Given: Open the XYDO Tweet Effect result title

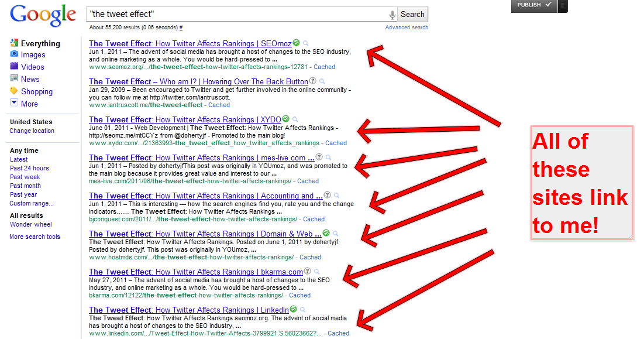Looking at the screenshot, I should (x=185, y=119).
